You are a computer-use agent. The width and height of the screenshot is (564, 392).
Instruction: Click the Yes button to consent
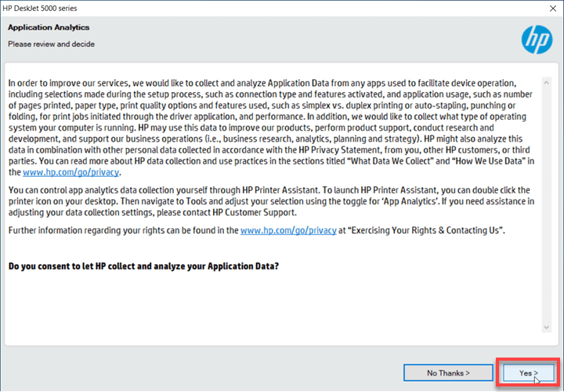(529, 373)
